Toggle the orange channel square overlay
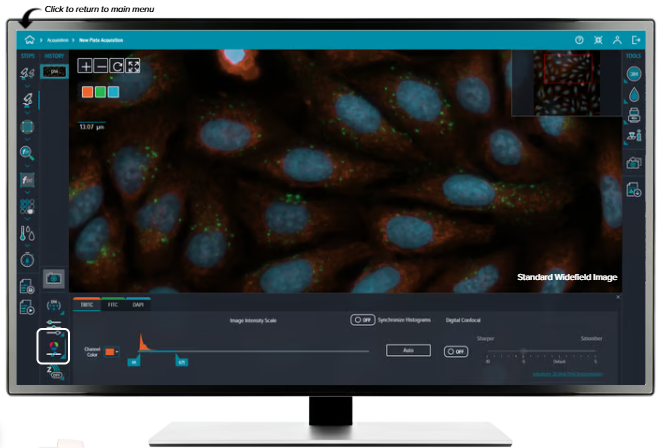The height and width of the screenshot is (448, 663). [87, 92]
